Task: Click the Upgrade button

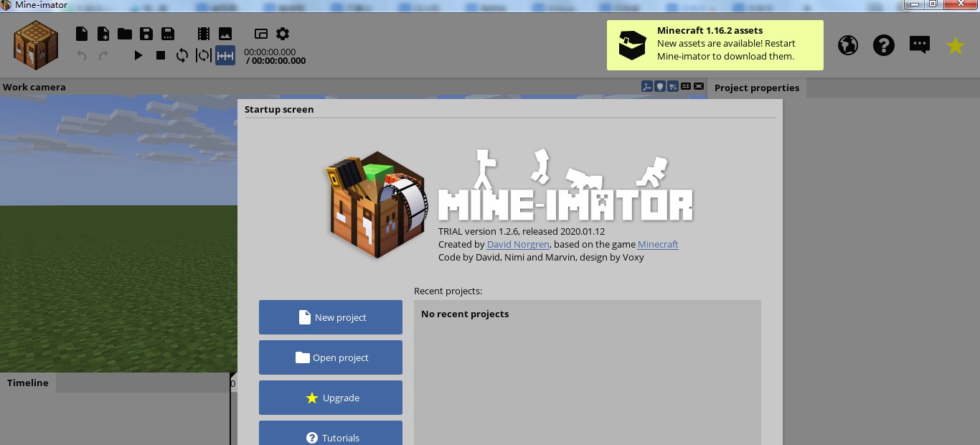Action: [331, 398]
